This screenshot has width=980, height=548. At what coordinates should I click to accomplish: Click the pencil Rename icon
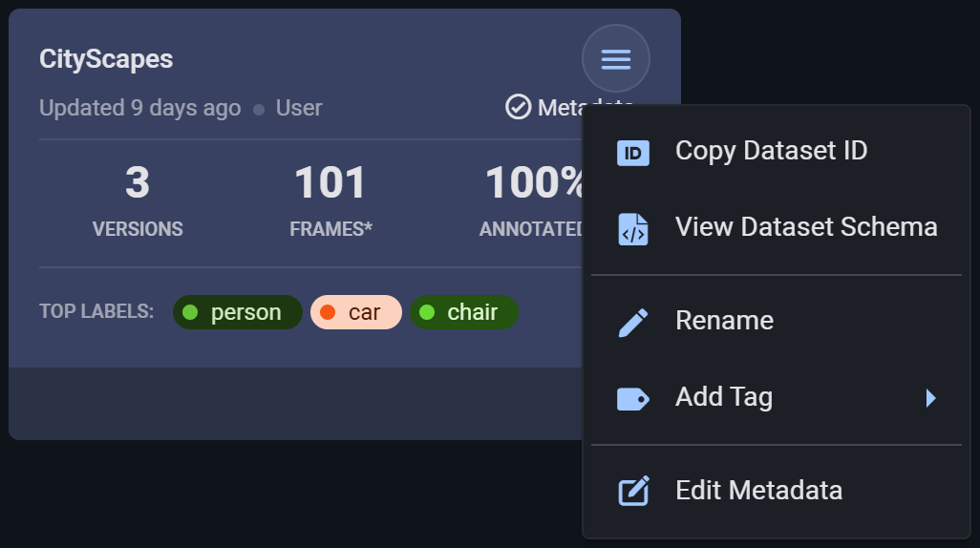tap(632, 322)
